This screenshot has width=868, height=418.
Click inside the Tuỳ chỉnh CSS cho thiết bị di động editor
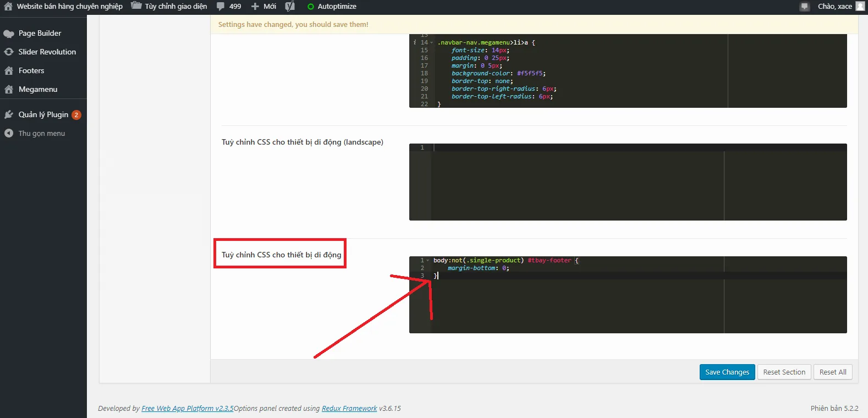(628, 295)
